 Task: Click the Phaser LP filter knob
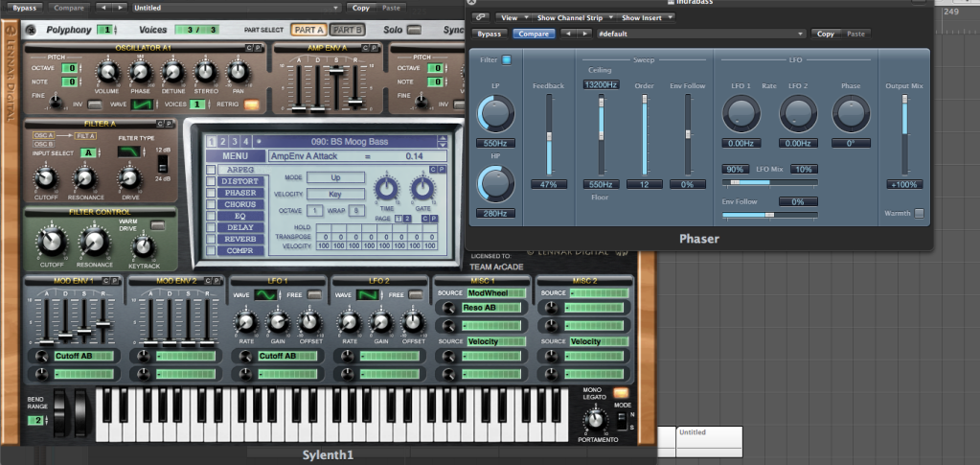tap(496, 114)
